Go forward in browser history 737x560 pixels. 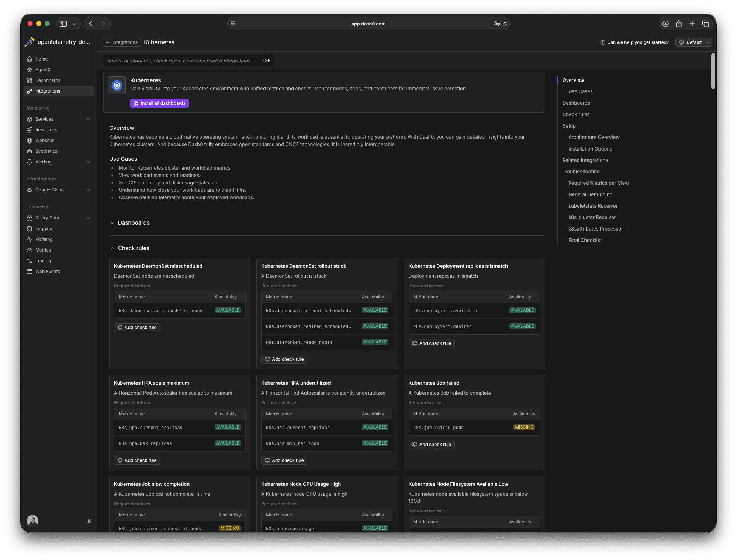pos(104,24)
